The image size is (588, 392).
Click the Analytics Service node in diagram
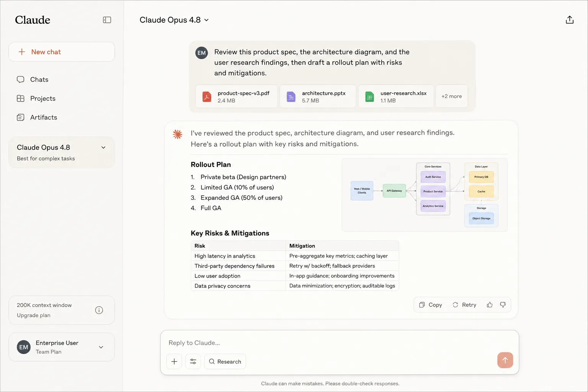[433, 206]
